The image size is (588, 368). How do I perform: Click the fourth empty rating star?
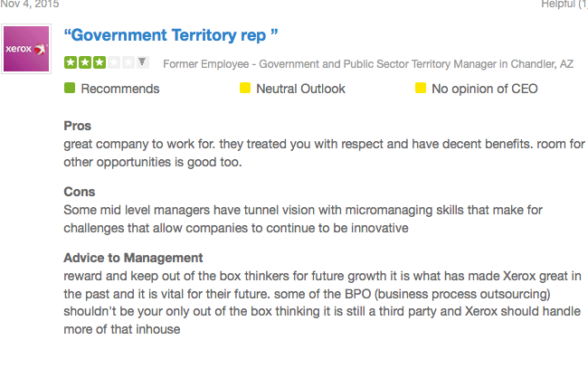pyautogui.click(x=114, y=62)
